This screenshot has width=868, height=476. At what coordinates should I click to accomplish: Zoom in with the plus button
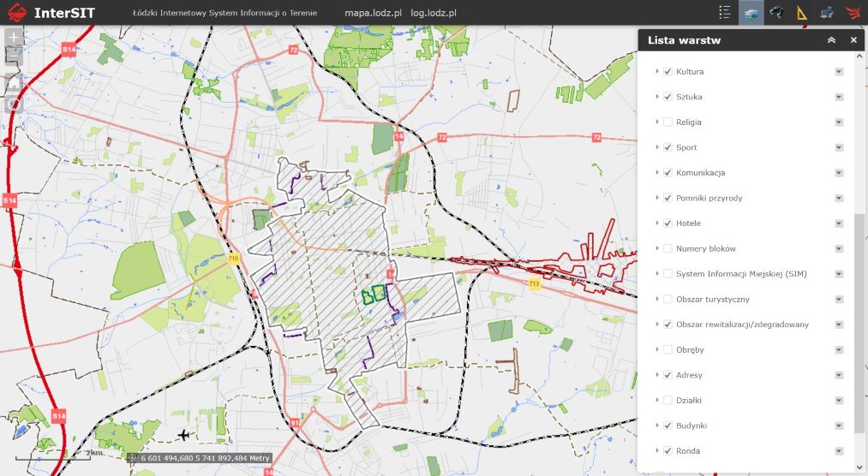[15, 38]
